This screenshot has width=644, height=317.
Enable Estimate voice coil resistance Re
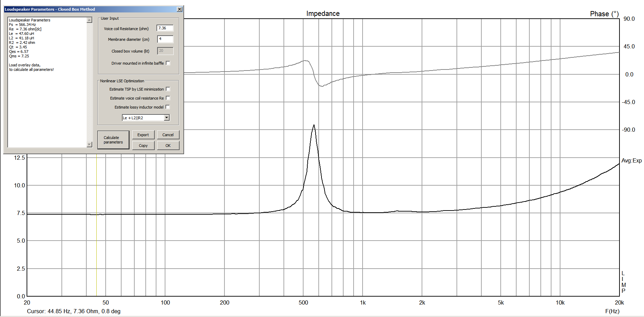pos(168,98)
